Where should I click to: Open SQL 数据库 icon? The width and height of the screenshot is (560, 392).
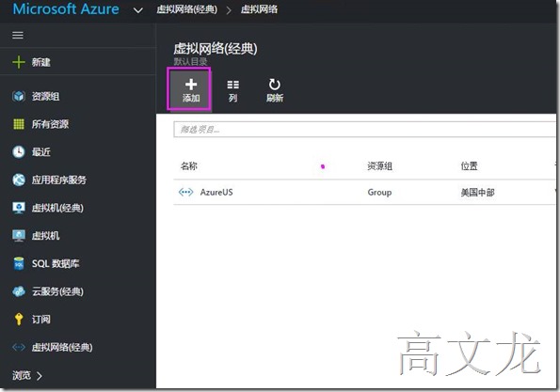[19, 263]
